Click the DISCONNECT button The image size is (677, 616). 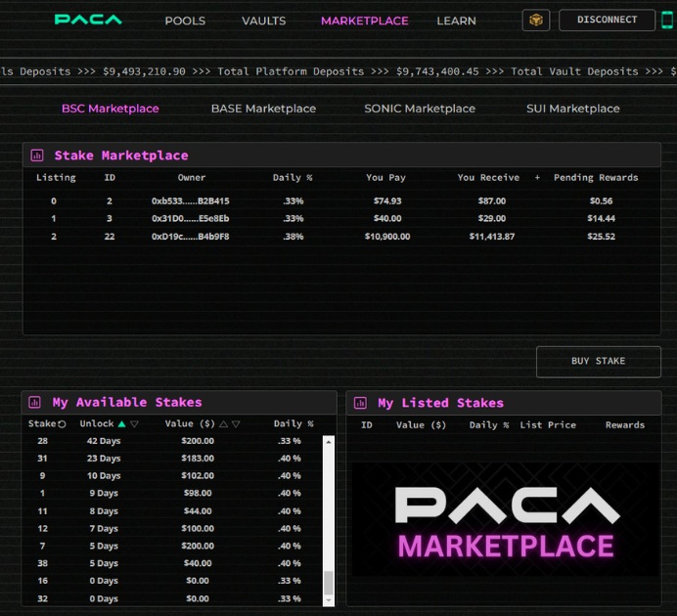click(x=607, y=20)
